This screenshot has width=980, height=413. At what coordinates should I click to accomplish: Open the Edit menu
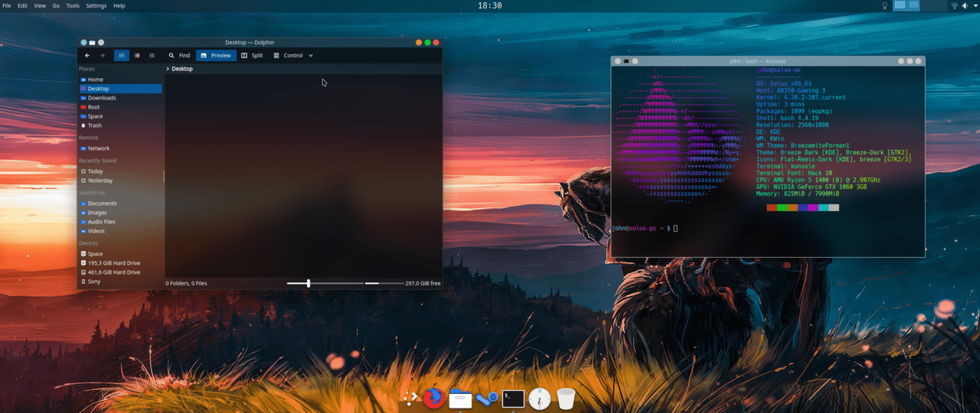click(22, 5)
